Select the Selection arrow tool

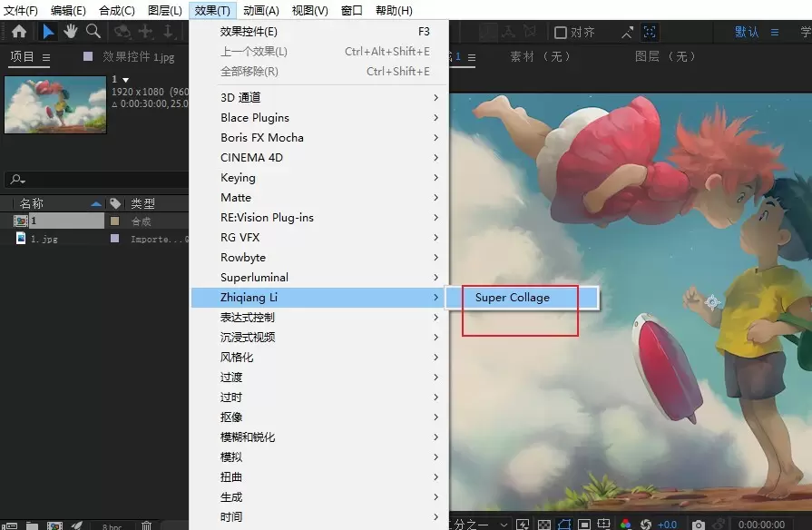48,32
